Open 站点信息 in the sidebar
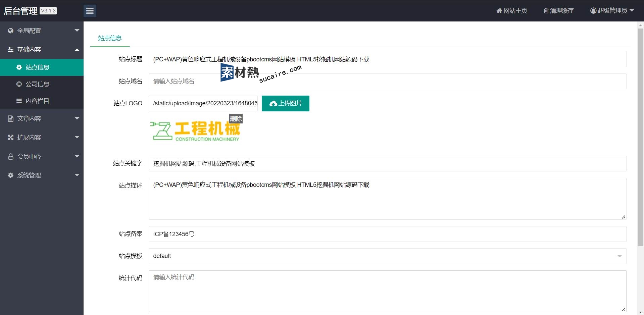Screen dimensions: 644x315 point(42,67)
